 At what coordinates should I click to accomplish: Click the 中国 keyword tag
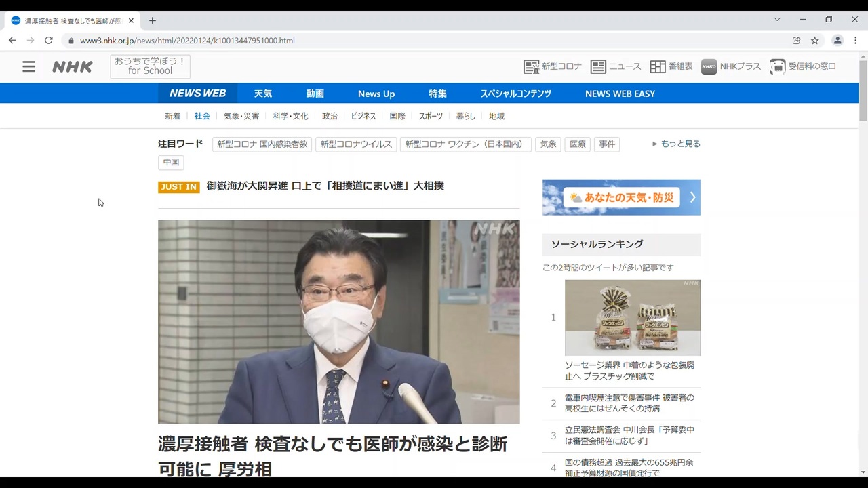point(171,163)
